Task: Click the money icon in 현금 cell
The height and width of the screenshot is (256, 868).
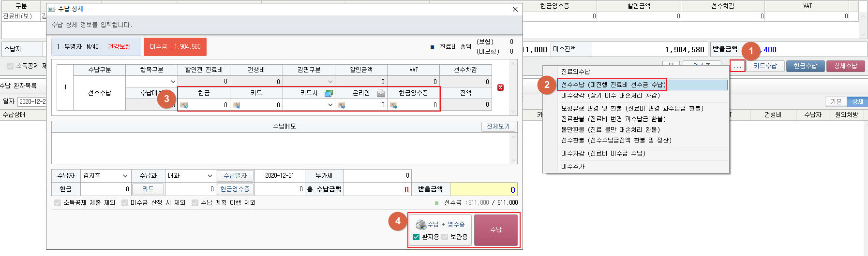Action: click(184, 105)
